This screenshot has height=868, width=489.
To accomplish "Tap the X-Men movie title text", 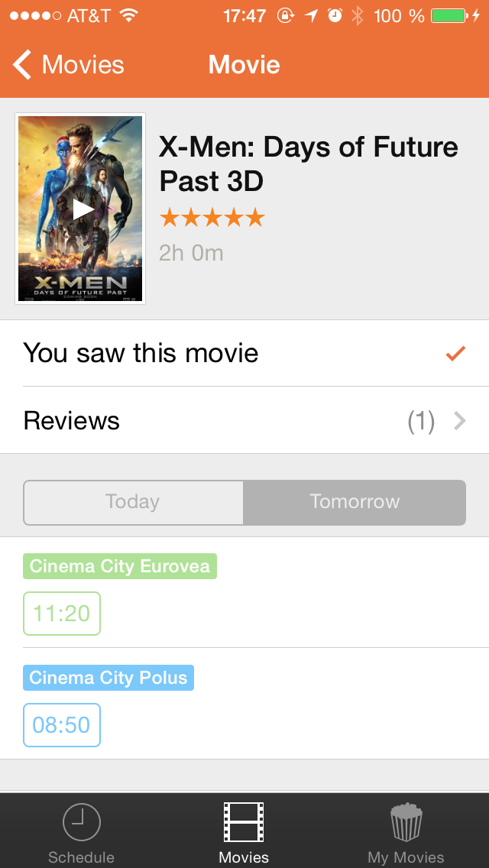I will (308, 164).
